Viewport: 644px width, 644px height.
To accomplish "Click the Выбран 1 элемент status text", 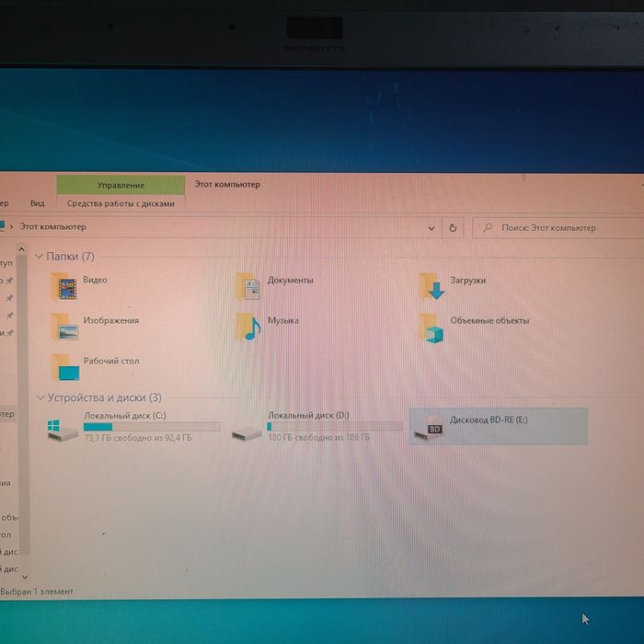I will [x=37, y=592].
